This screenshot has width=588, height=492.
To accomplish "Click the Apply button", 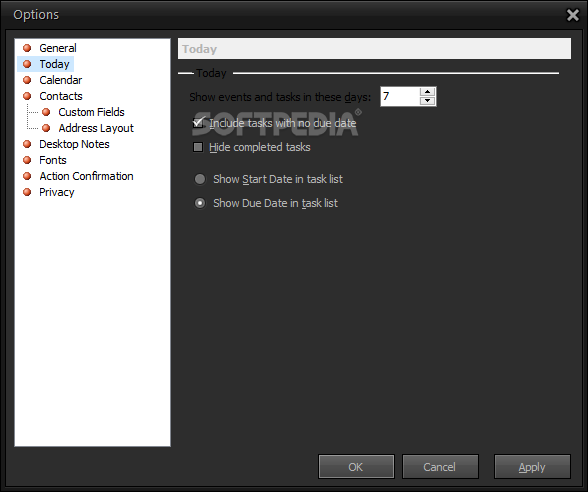I will coord(532,467).
